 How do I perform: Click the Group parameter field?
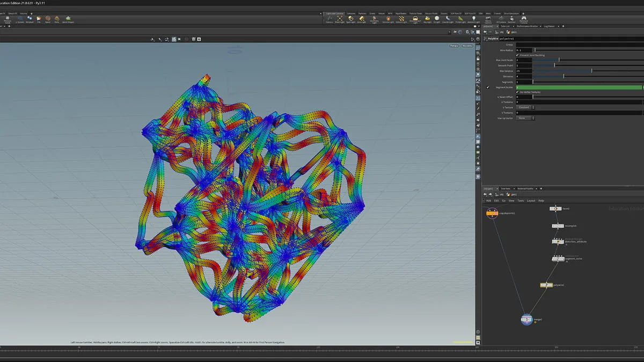click(x=579, y=45)
